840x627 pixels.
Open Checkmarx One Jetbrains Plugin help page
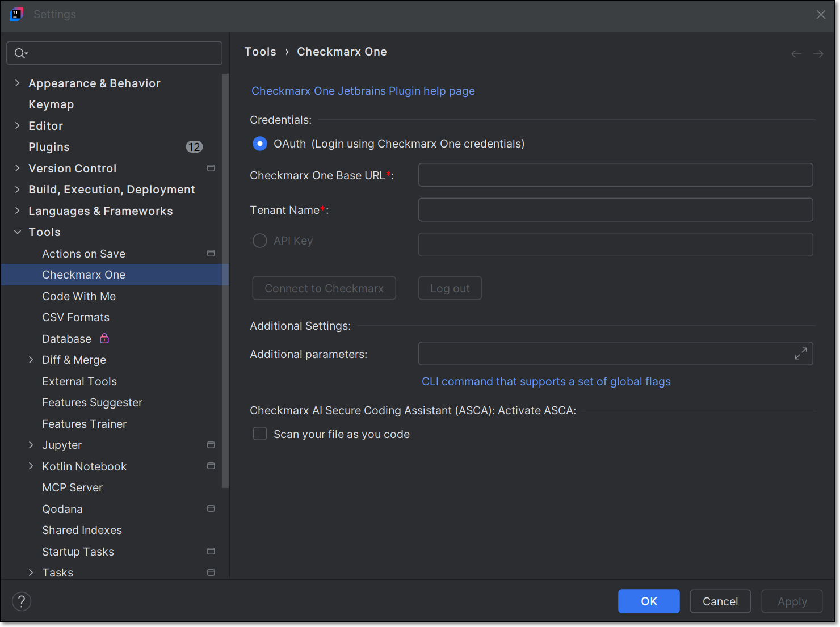coord(363,91)
